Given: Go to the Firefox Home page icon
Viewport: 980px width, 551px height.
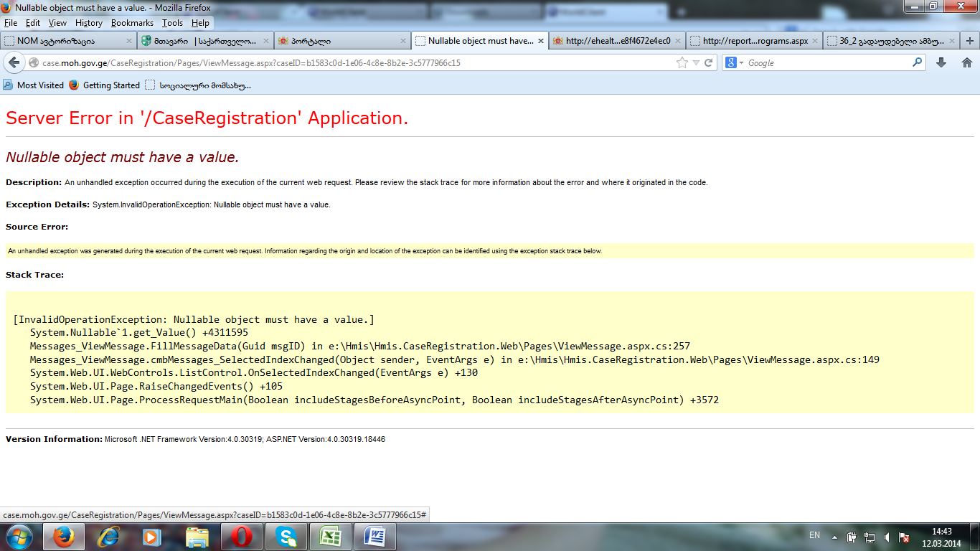Looking at the screenshot, I should coord(966,63).
